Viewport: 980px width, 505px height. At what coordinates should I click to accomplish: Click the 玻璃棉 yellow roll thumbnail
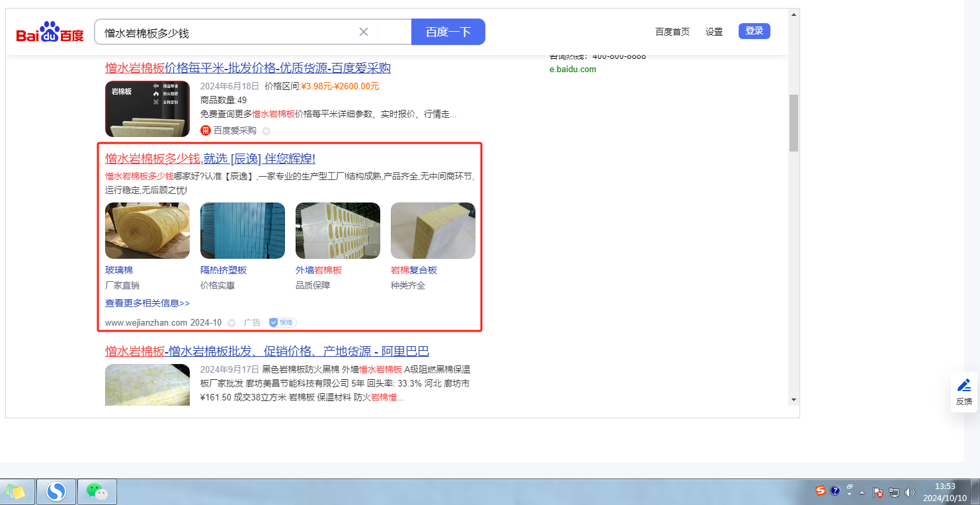click(x=147, y=230)
